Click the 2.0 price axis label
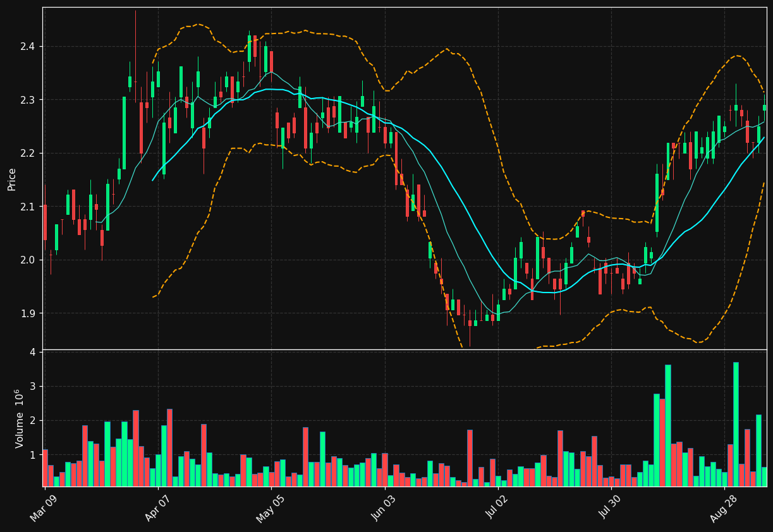773x532 pixels. click(28, 260)
